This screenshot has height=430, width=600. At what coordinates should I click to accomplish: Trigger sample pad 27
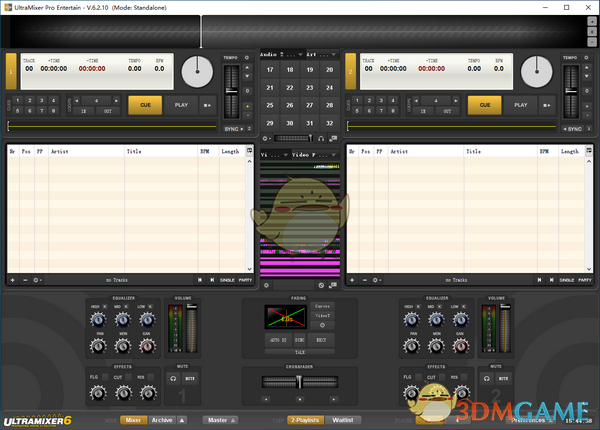[x=310, y=105]
